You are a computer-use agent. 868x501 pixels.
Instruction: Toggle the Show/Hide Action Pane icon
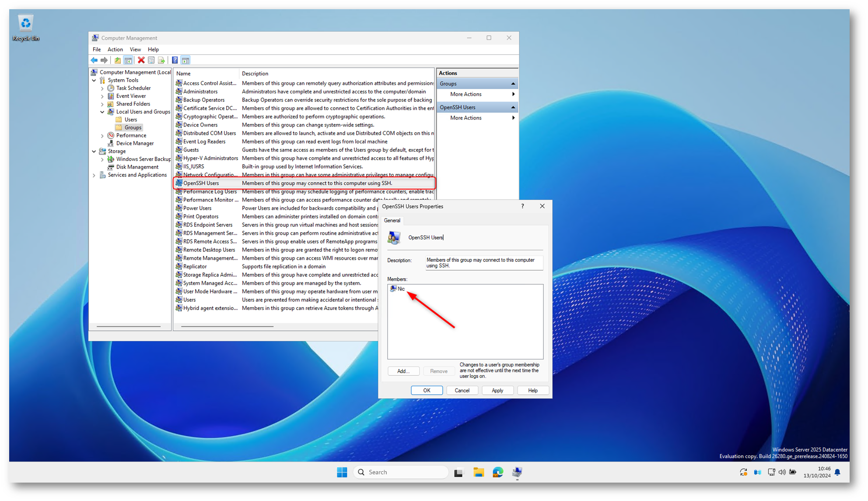[x=185, y=60]
